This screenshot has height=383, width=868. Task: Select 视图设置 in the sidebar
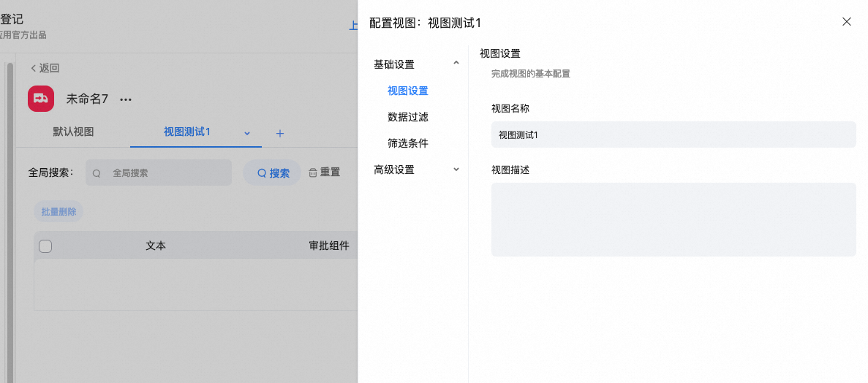[x=407, y=91]
